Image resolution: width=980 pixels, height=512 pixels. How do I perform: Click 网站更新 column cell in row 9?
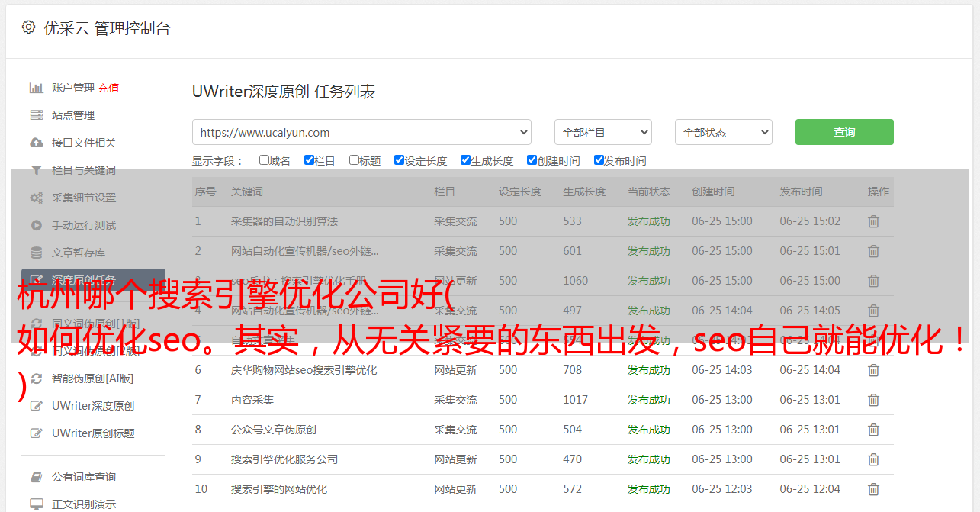tap(455, 459)
